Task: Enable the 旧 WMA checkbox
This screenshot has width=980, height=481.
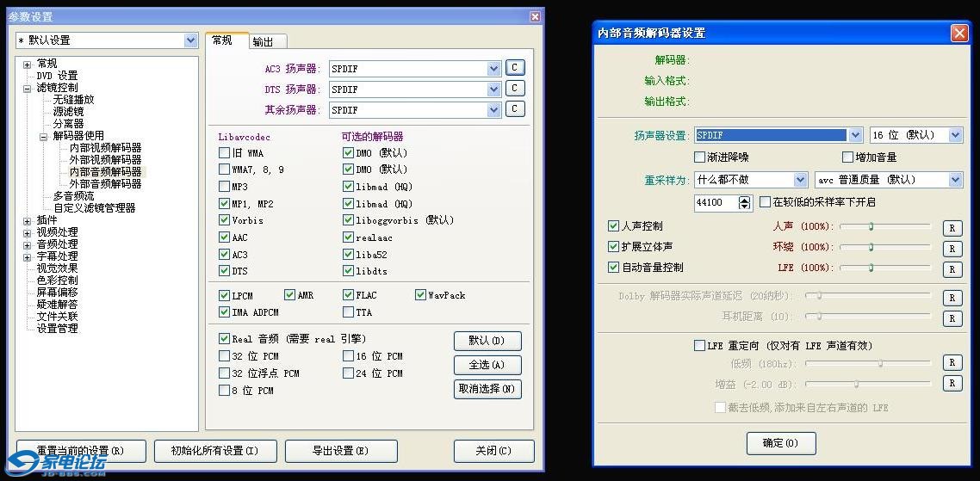Action: pos(225,152)
